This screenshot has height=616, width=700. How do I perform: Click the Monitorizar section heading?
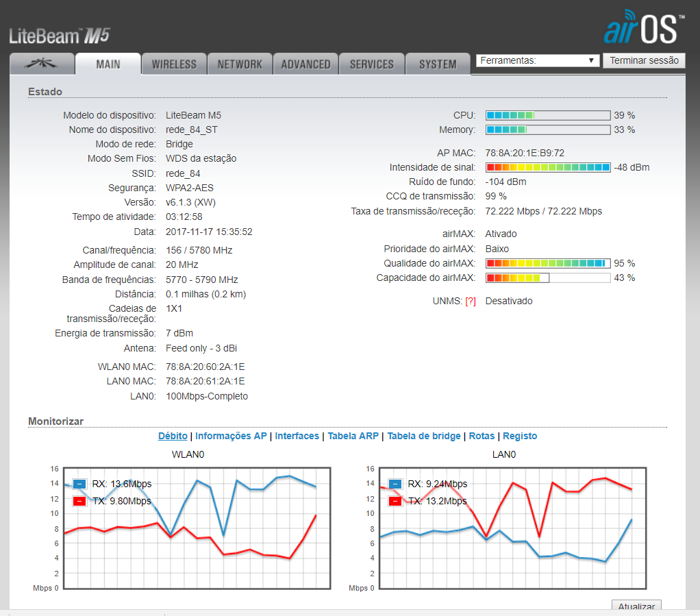(x=55, y=421)
